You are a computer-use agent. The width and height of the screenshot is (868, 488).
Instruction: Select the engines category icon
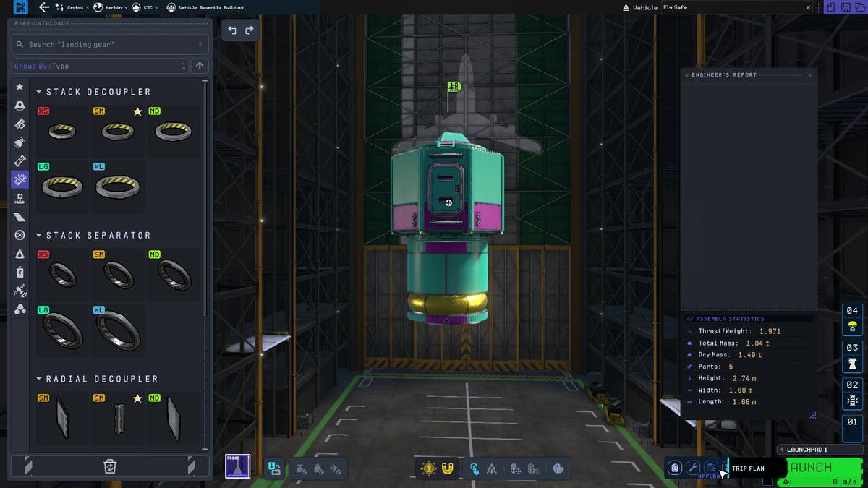point(20,142)
